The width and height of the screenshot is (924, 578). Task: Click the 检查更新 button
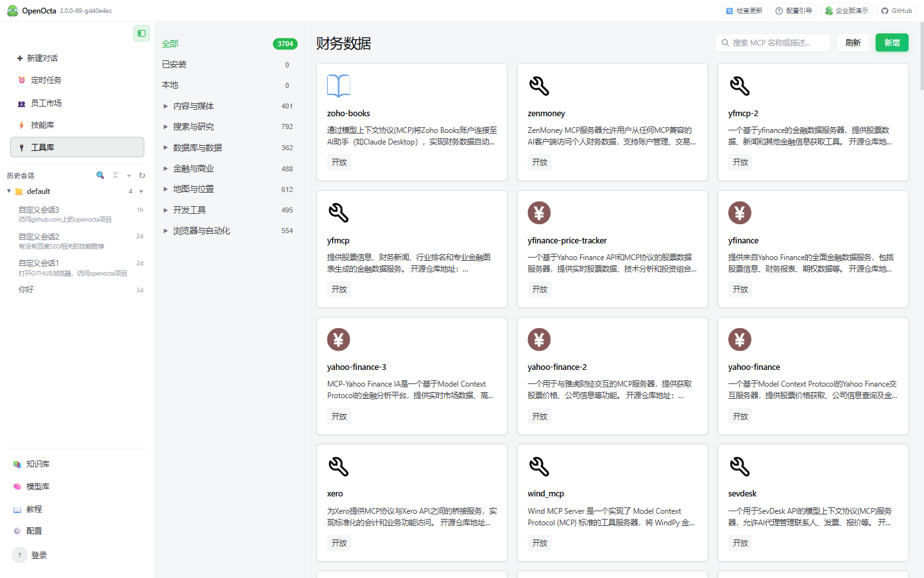(x=744, y=11)
